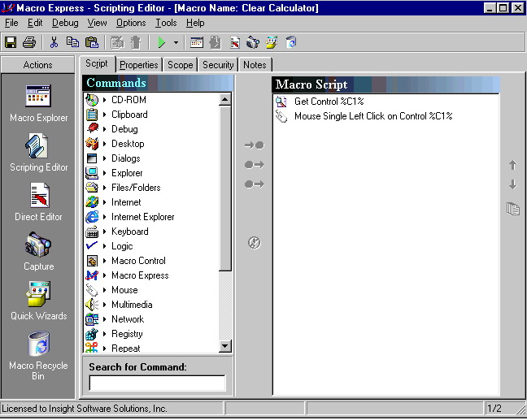
Task: Click the Multimedia speaker icon in Commands
Action: (92, 305)
